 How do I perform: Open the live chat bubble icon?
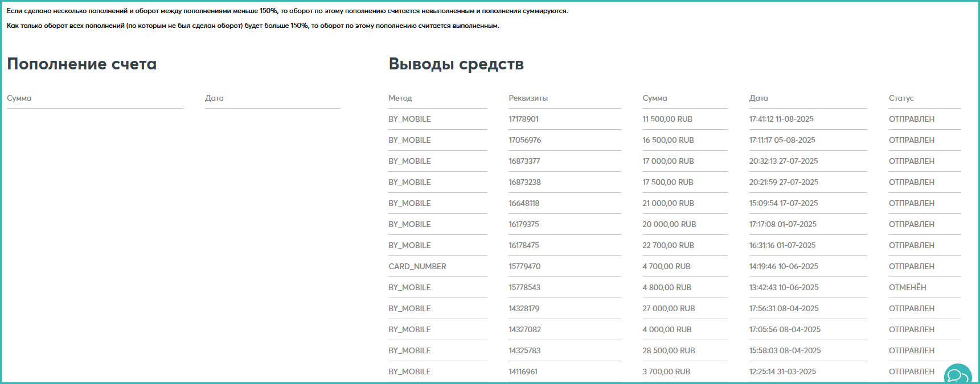(x=958, y=374)
